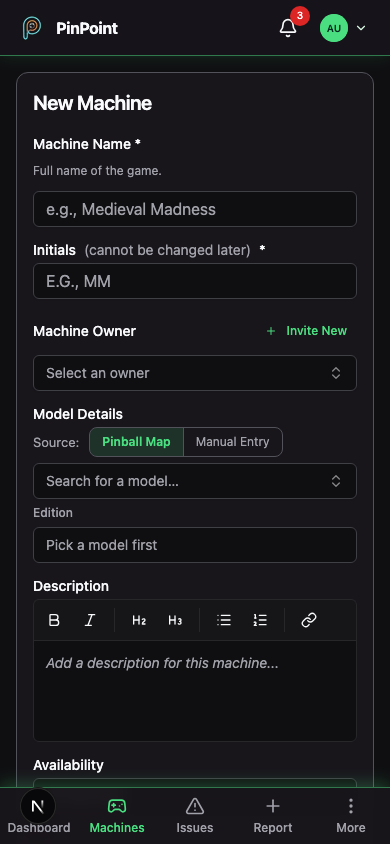
Task: Focus the Machine Name input field
Action: click(x=195, y=209)
